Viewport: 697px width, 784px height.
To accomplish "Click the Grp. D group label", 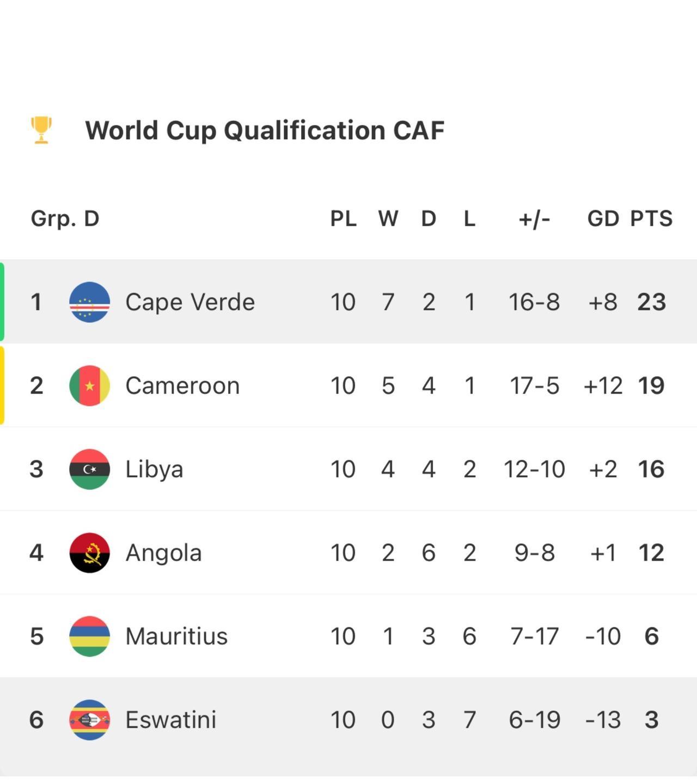I will 65,219.
